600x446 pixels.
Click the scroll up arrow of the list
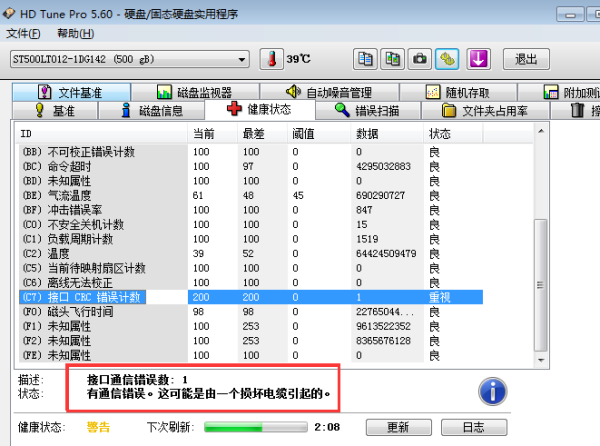541,131
